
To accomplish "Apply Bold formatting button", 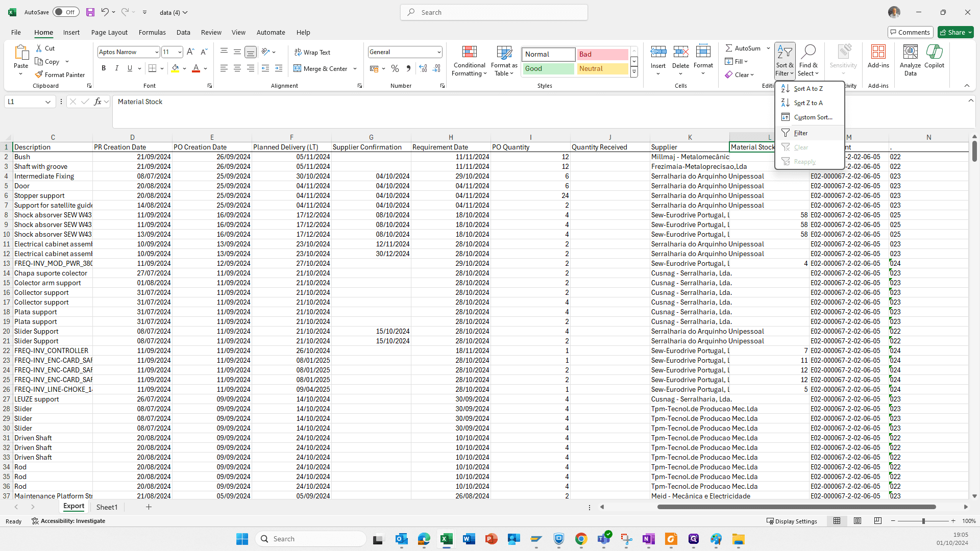I will 104,68.
